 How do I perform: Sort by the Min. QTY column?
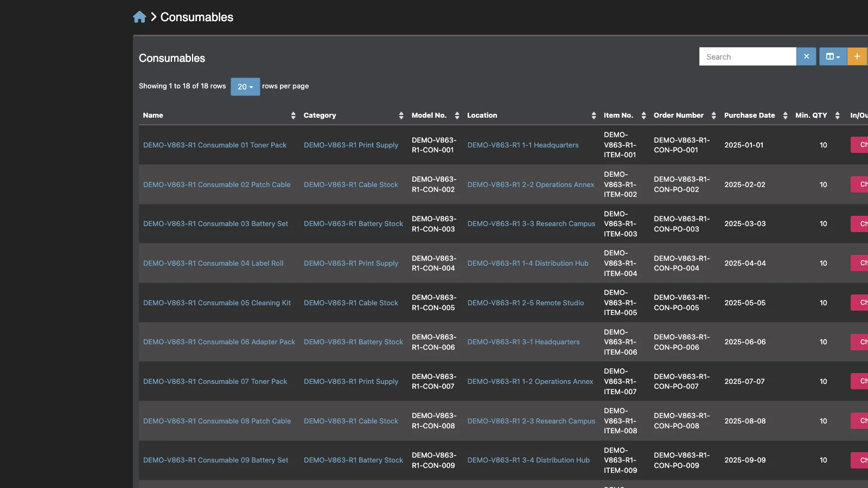(818, 115)
